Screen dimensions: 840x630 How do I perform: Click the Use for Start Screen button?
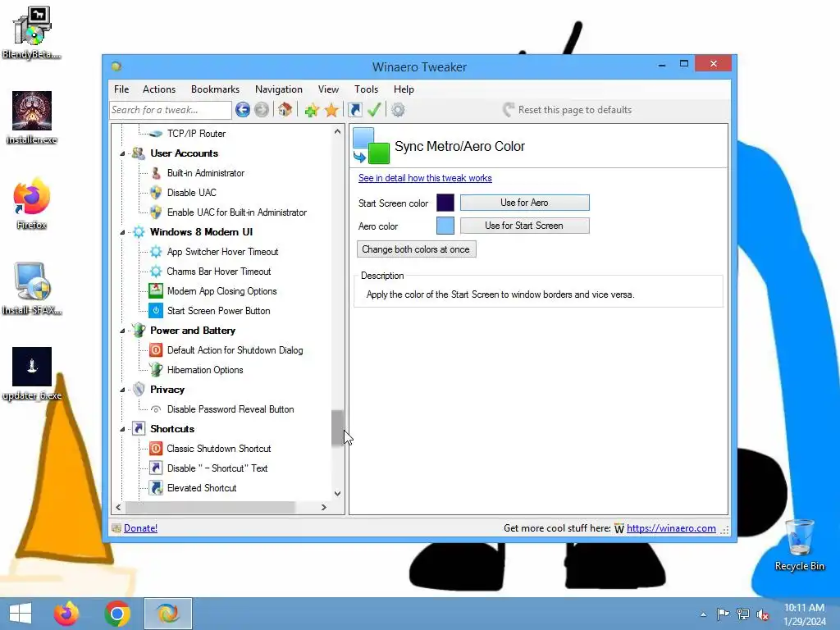coord(524,226)
